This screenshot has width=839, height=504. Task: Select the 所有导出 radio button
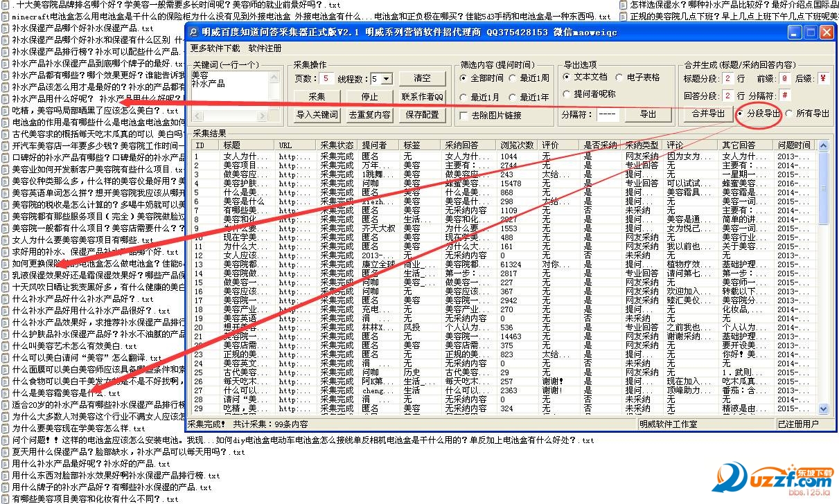point(789,114)
